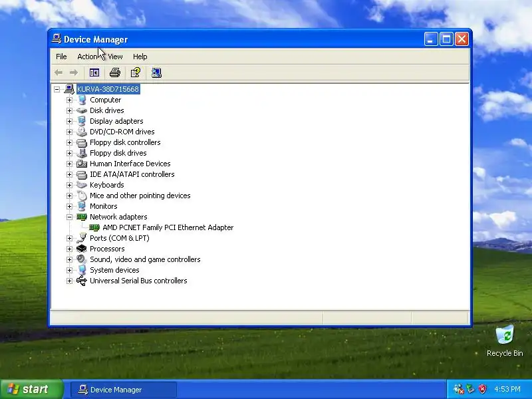The width and height of the screenshot is (532, 399).
Task: Expand the Processors category
Action: click(70, 249)
